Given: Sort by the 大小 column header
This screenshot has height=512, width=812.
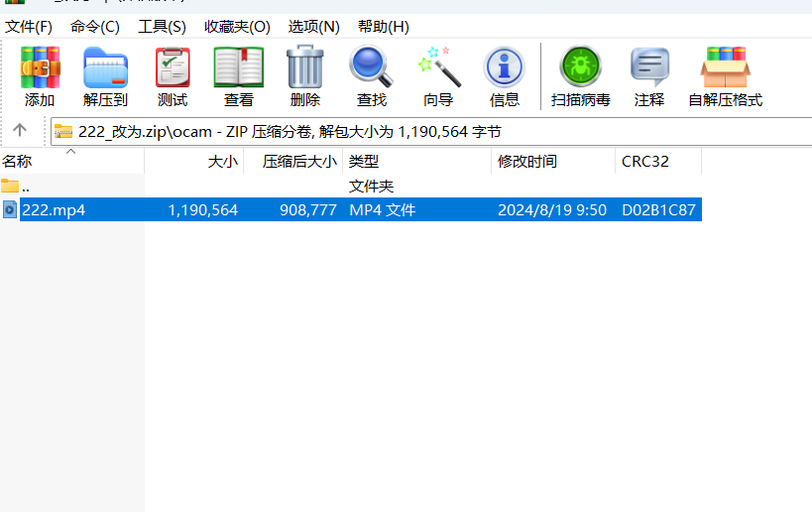Looking at the screenshot, I should click(x=194, y=161).
